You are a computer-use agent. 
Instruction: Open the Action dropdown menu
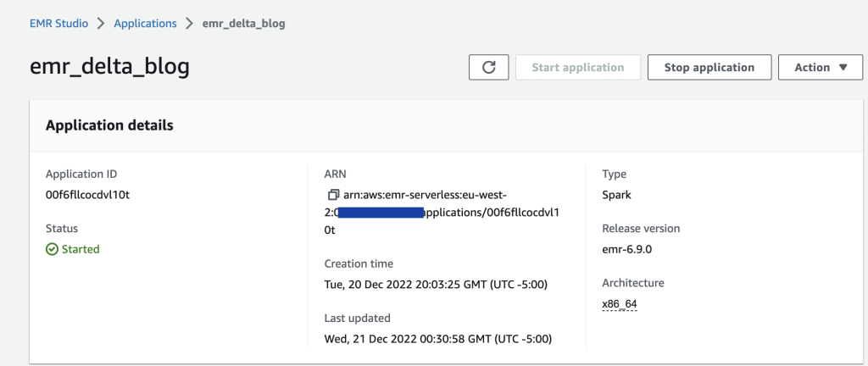point(821,68)
